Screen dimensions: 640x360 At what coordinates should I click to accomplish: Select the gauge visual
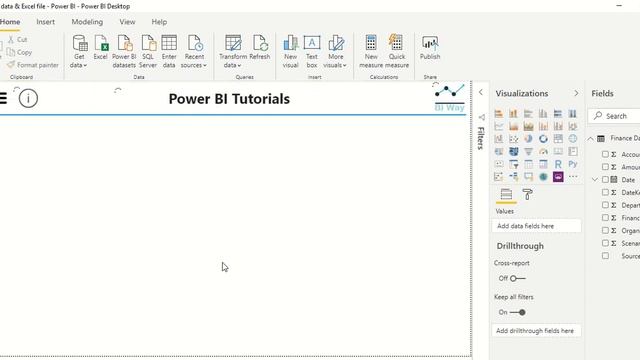[543, 151]
